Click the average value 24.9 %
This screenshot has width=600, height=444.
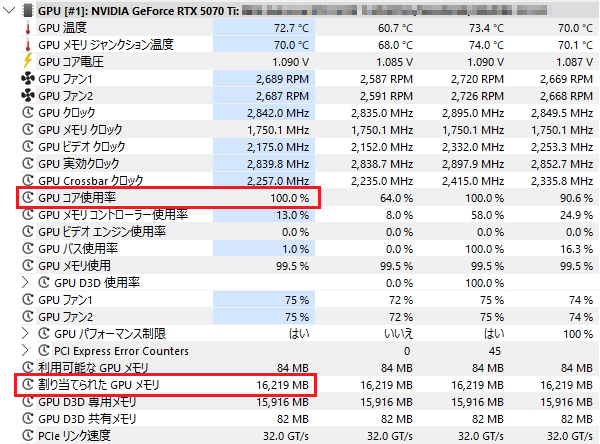pos(576,215)
